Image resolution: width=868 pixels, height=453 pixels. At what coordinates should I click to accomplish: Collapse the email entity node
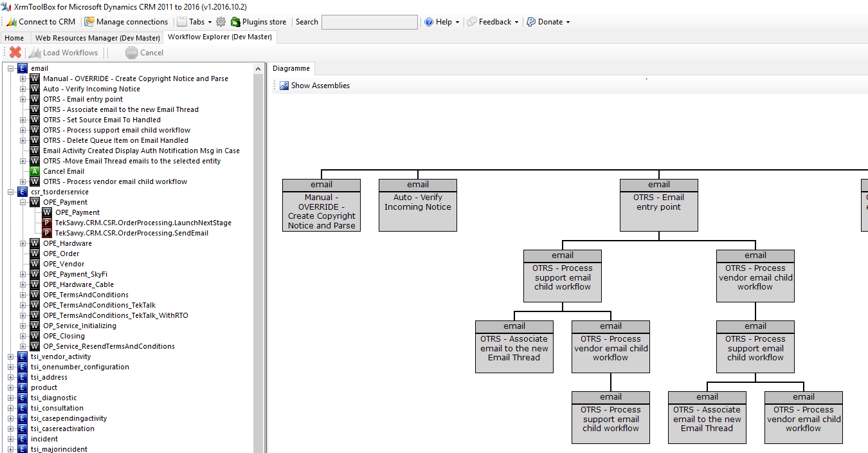click(x=10, y=68)
